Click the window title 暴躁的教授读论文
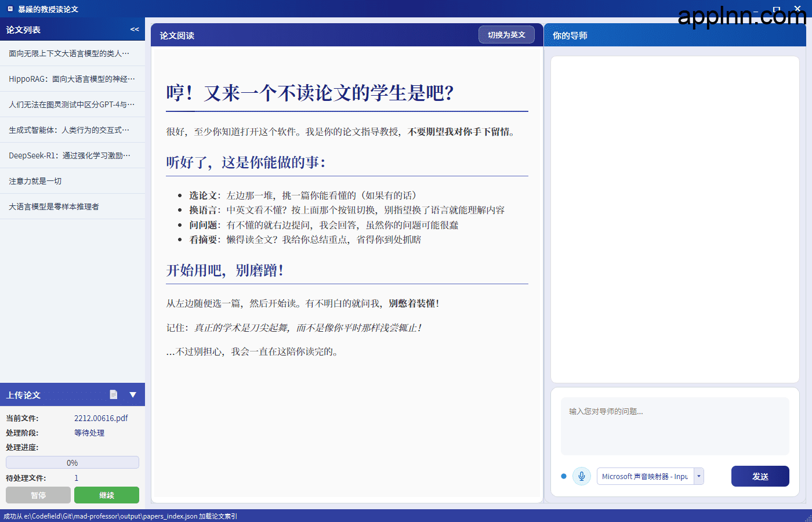 (48, 9)
